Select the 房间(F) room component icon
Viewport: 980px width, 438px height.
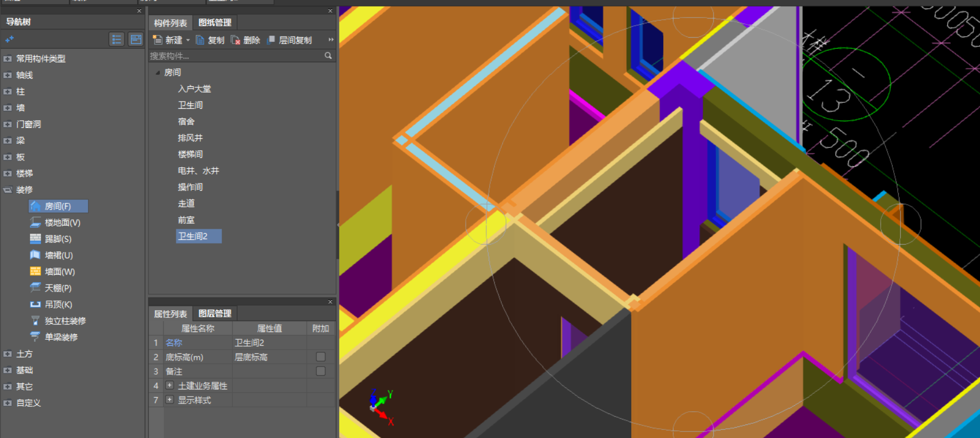(35, 206)
